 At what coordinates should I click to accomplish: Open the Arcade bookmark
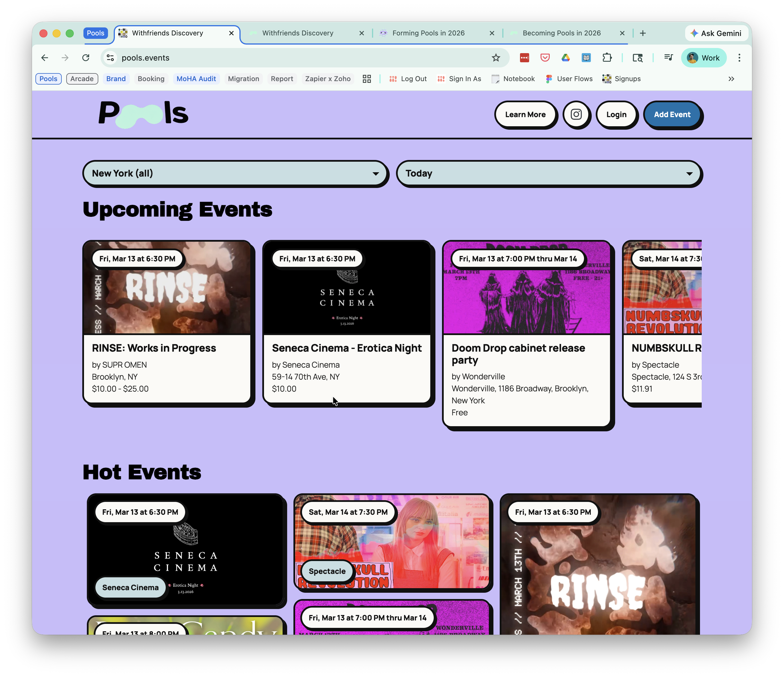click(82, 79)
